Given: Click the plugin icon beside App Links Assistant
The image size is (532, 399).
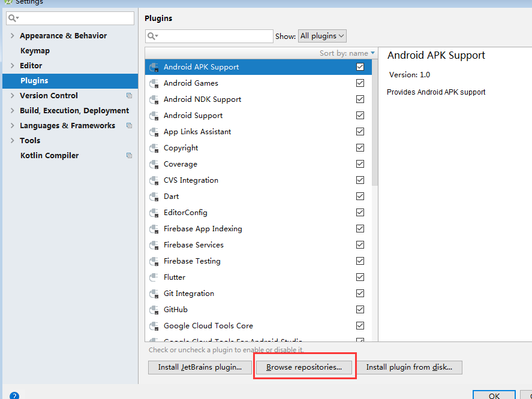Looking at the screenshot, I should click(x=154, y=132).
